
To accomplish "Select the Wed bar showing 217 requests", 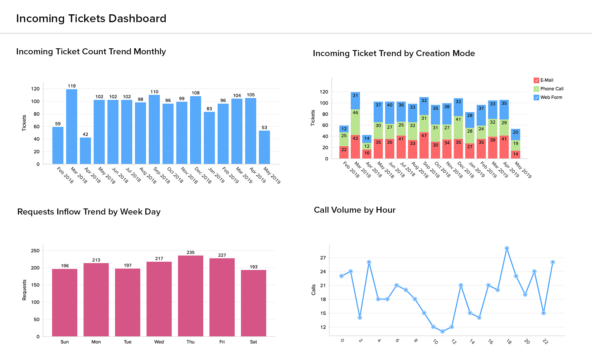I will click(159, 299).
